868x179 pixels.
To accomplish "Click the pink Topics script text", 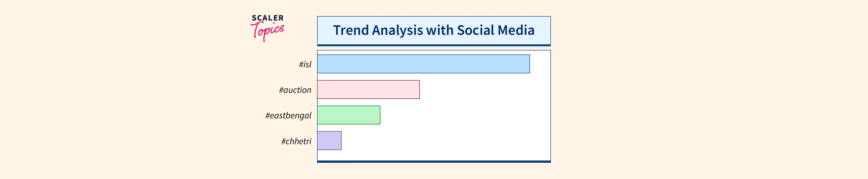I will pyautogui.click(x=268, y=31).
